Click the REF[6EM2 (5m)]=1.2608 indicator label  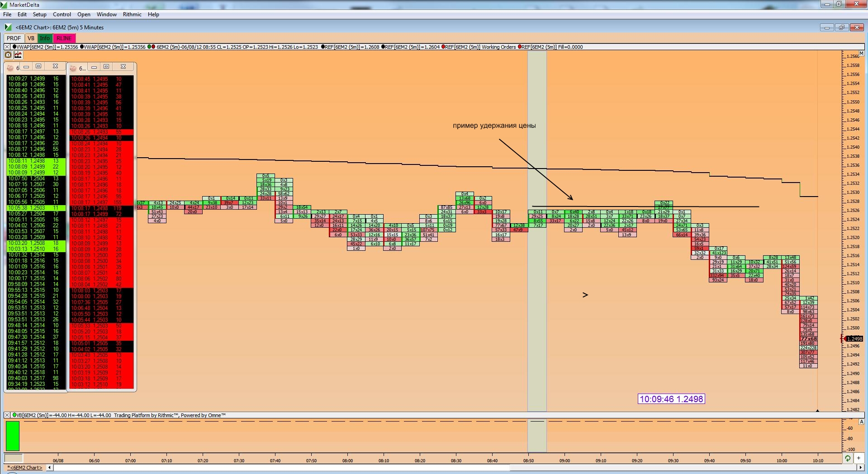(x=351, y=47)
